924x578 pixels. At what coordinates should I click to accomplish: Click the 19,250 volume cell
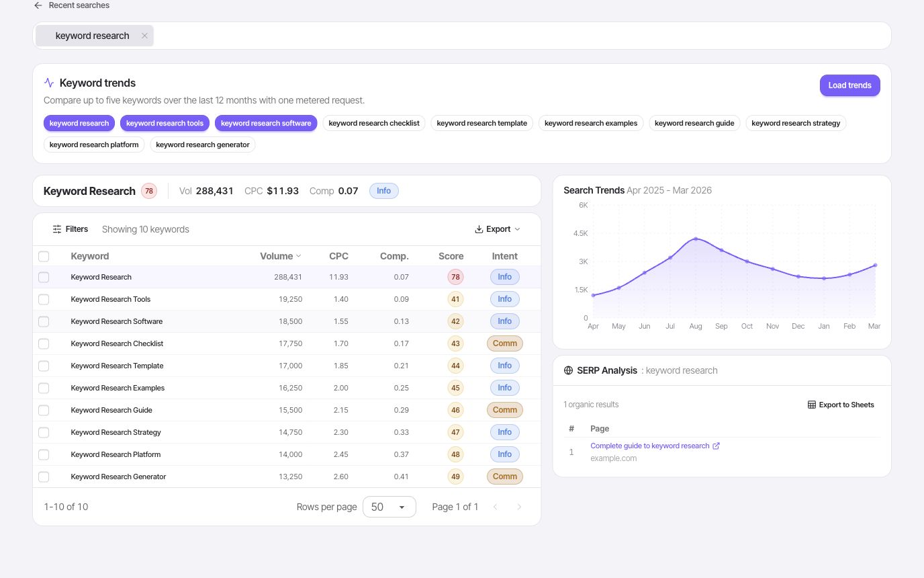click(x=290, y=299)
